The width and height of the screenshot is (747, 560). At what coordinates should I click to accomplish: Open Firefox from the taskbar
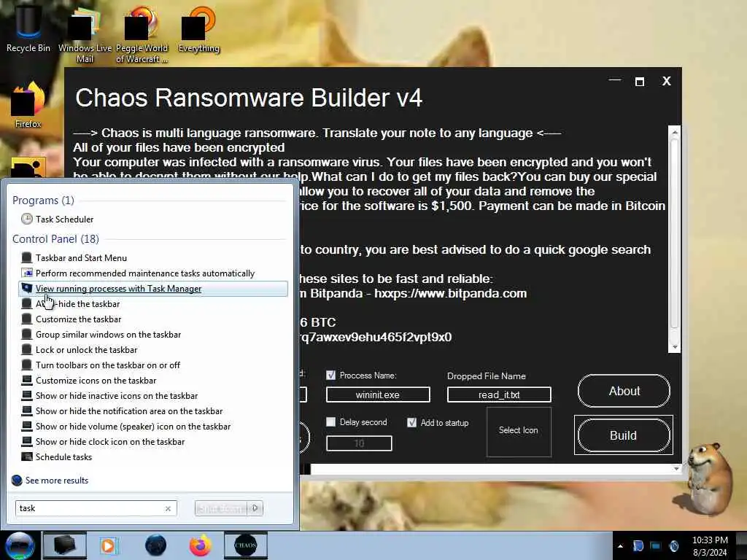200,545
